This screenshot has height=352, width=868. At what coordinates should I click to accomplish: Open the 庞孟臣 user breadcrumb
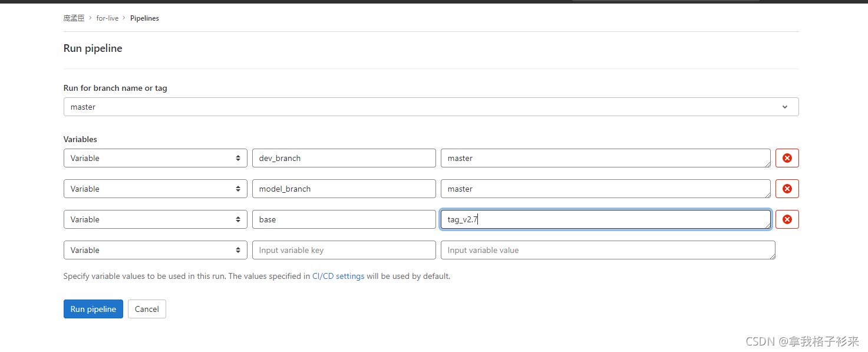tap(74, 18)
